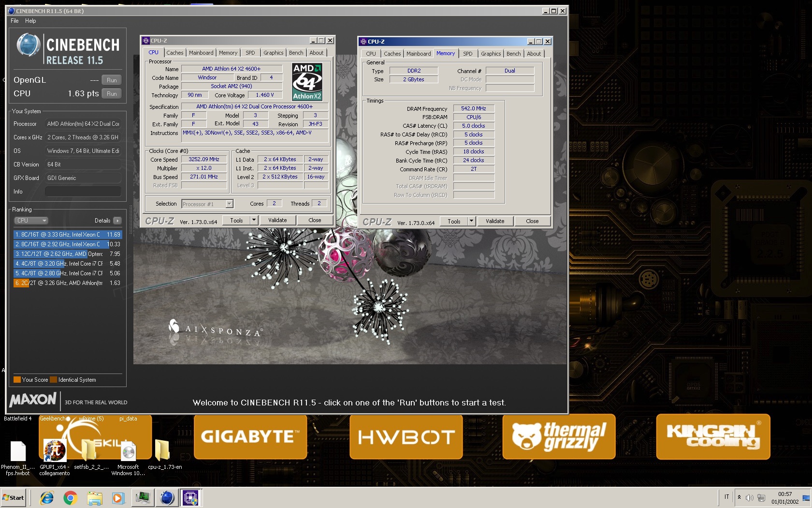Select ranking row 4 Intel Core i7 5.48
812x508 pixels.
(x=68, y=264)
